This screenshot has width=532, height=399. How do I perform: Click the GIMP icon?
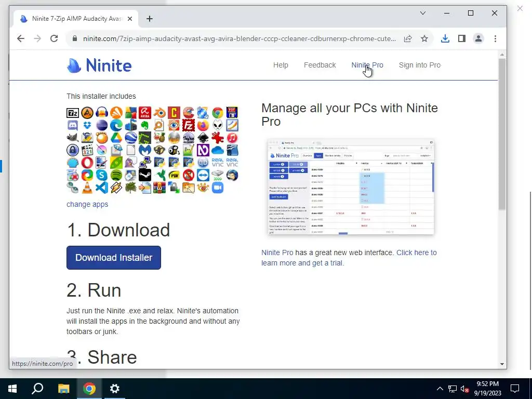coord(73,138)
